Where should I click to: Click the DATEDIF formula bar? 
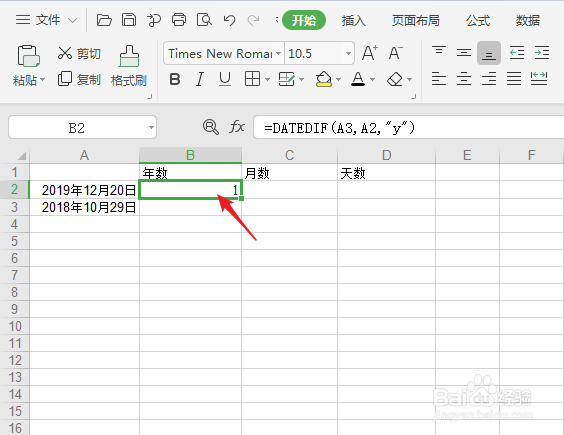[x=409, y=127]
